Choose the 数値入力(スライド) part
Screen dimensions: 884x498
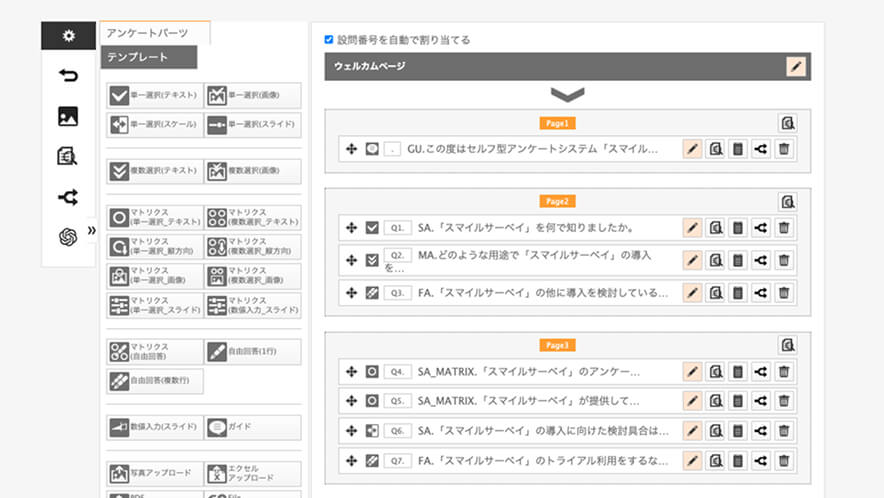coord(154,427)
